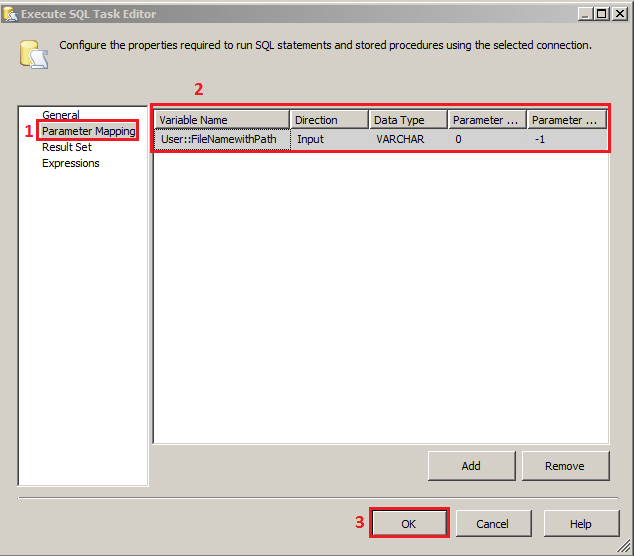Open the General page
Viewport: 634px width, 556px height.
point(61,115)
